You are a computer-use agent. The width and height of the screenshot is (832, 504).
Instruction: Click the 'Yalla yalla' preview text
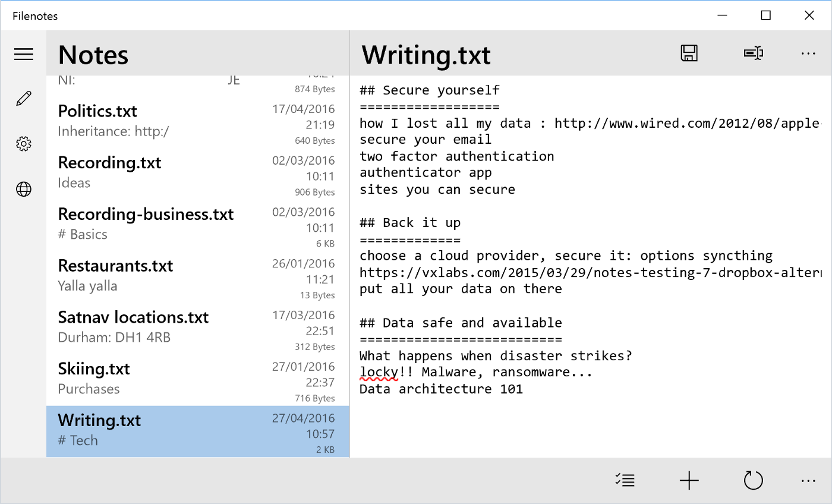point(87,286)
